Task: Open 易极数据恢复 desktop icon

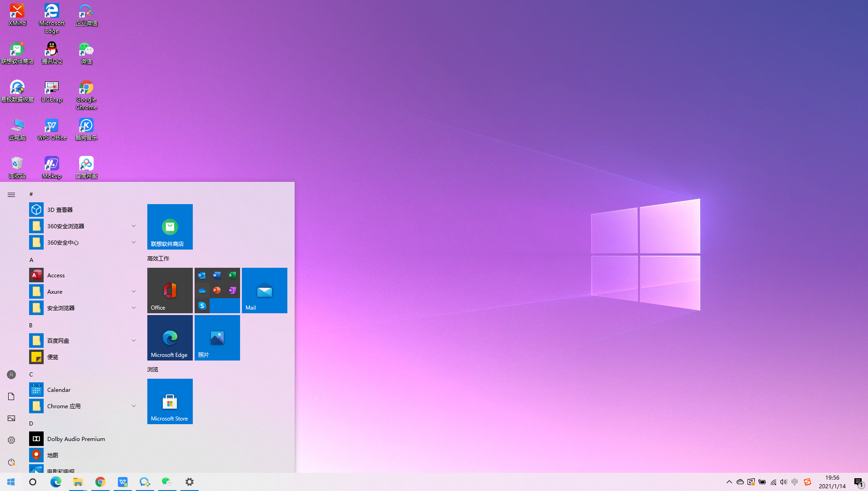Action: coord(17,91)
